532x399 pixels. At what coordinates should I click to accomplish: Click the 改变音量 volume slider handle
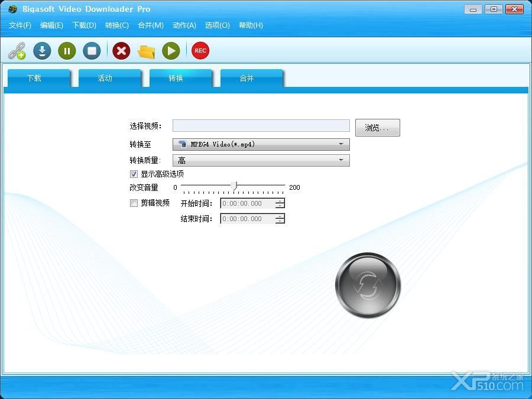[233, 186]
